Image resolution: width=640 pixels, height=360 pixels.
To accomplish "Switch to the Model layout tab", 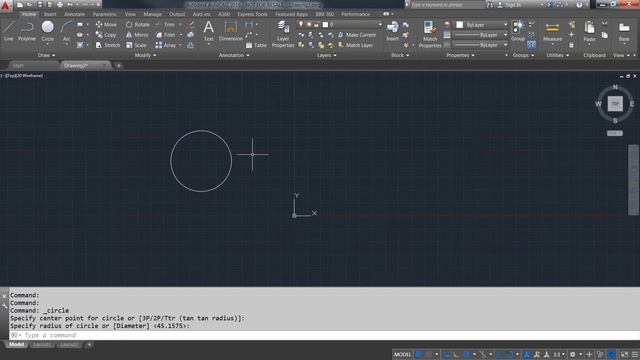I will (x=16, y=344).
